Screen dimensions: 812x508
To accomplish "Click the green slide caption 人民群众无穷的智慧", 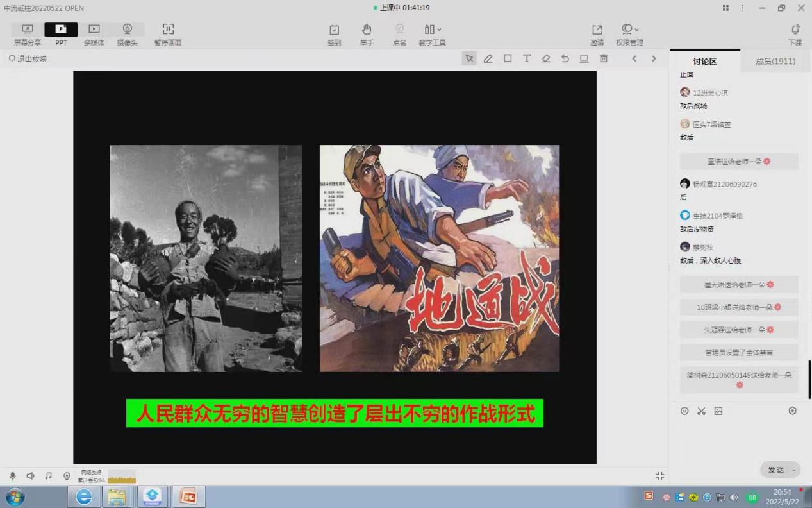I will pyautogui.click(x=335, y=414).
